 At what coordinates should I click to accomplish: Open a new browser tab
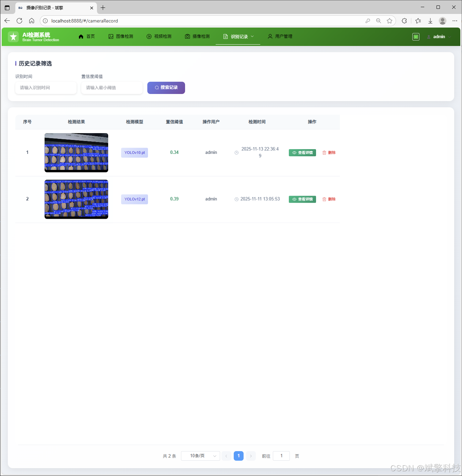click(103, 8)
